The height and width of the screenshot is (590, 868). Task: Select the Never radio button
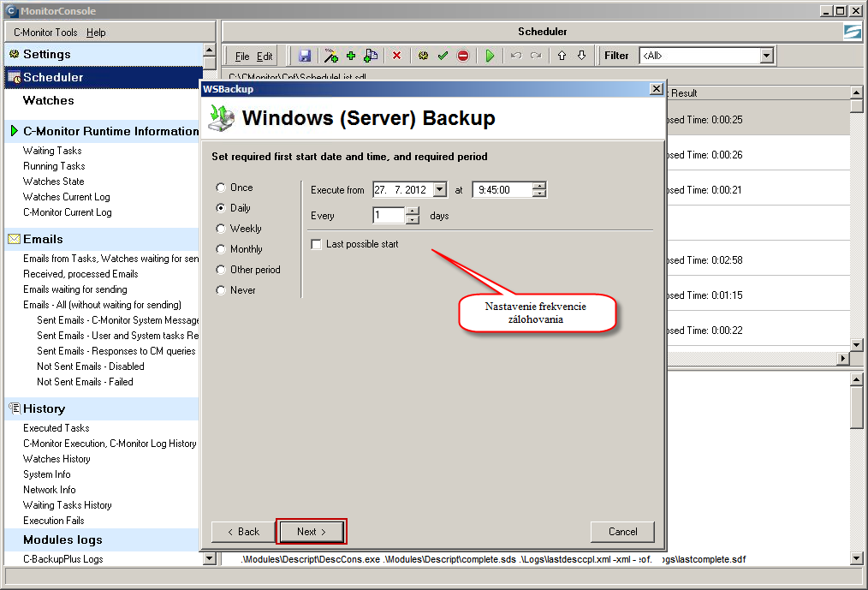[221, 289]
